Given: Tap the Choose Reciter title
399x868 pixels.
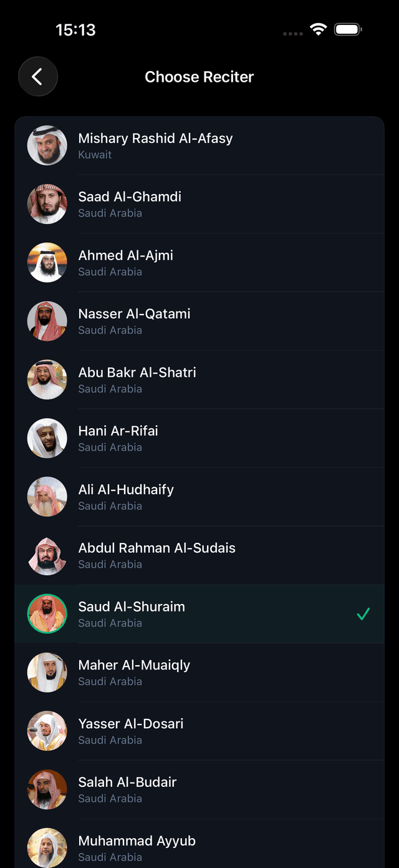Looking at the screenshot, I should 199,76.
